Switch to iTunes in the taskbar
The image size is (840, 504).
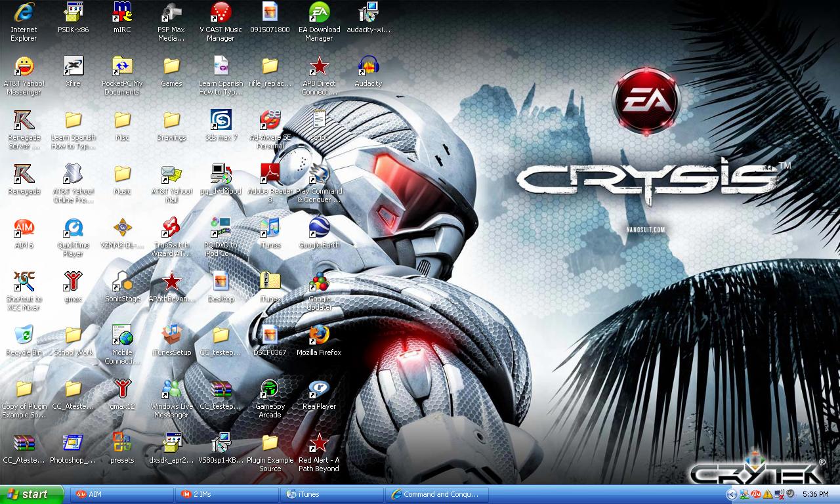pos(333,494)
